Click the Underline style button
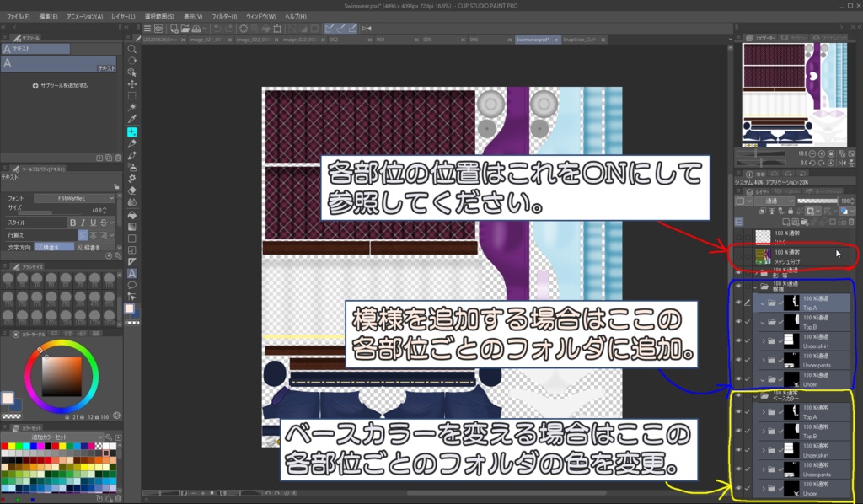This screenshot has height=504, width=863. pyautogui.click(x=93, y=223)
